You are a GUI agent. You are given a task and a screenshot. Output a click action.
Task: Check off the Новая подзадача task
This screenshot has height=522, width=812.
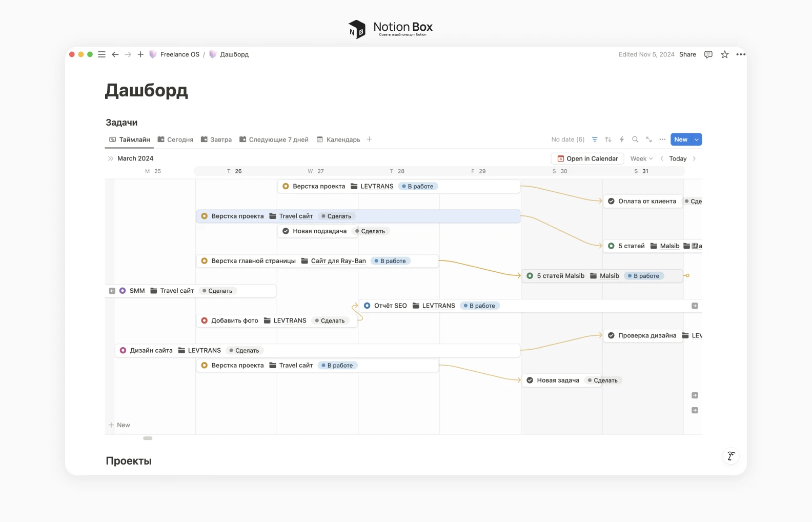coord(286,231)
